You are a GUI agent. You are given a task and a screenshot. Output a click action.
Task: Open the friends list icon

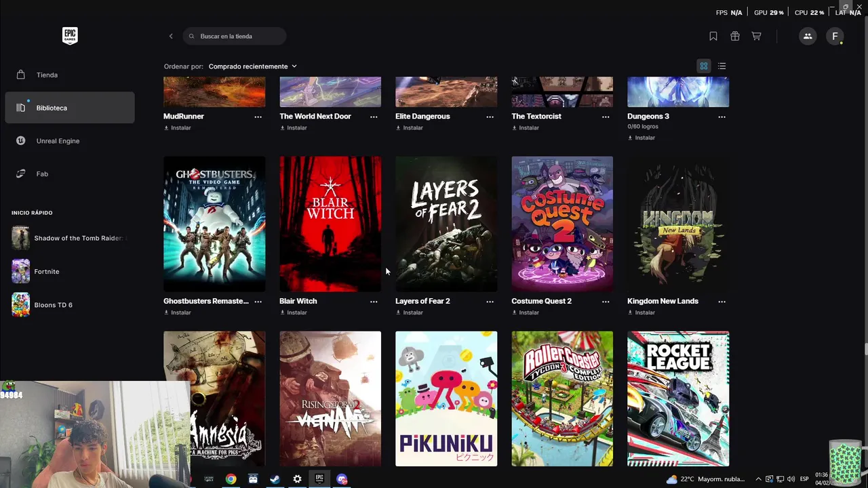coord(808,36)
